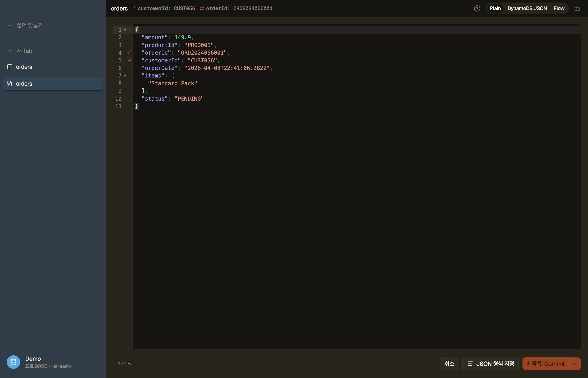
Task: Click the "PENDING" status value
Action: tap(189, 99)
